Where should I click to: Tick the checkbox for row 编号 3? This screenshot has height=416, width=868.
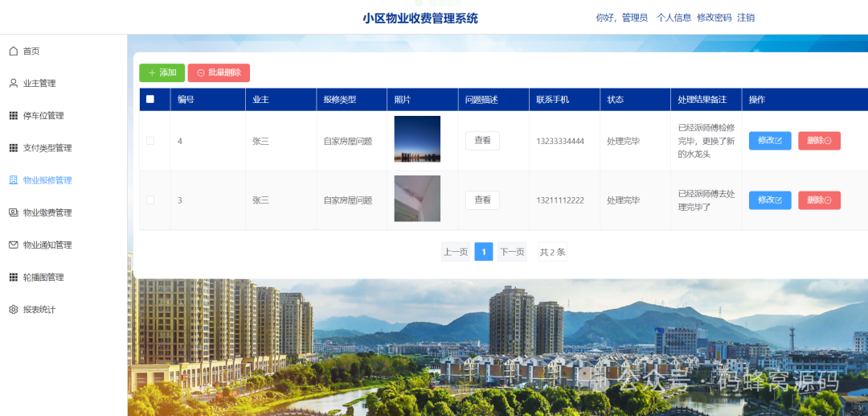(x=150, y=200)
